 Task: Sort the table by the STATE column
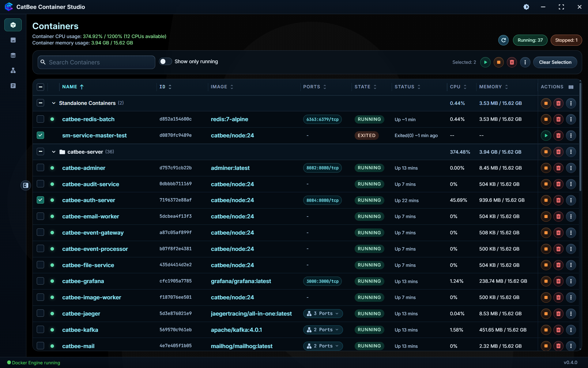tap(366, 87)
